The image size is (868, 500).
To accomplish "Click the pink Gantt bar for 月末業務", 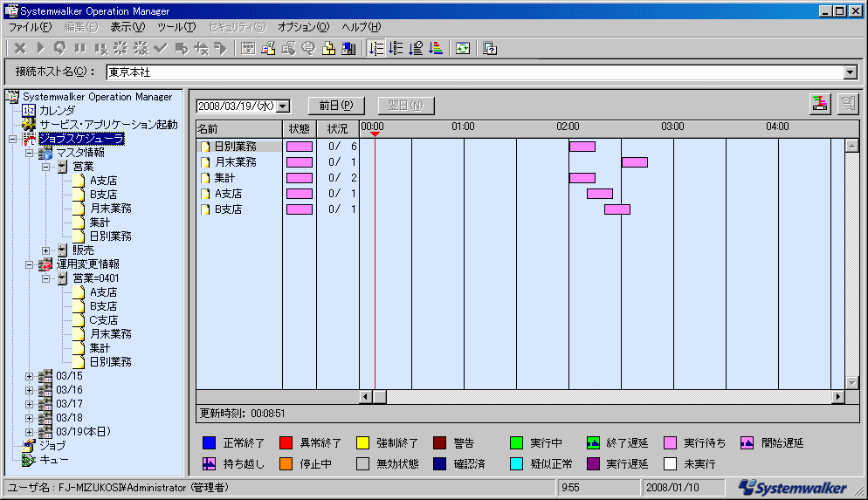I will (x=634, y=162).
